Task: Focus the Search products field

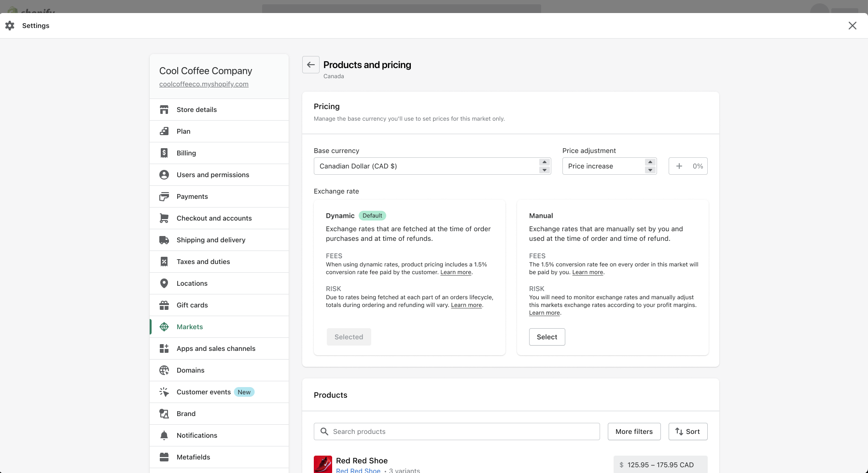Action: [x=463, y=431]
